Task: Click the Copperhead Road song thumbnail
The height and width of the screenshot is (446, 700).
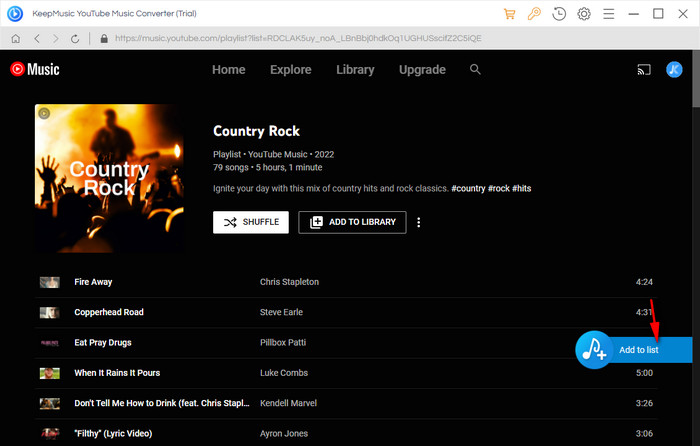Action: [x=50, y=313]
